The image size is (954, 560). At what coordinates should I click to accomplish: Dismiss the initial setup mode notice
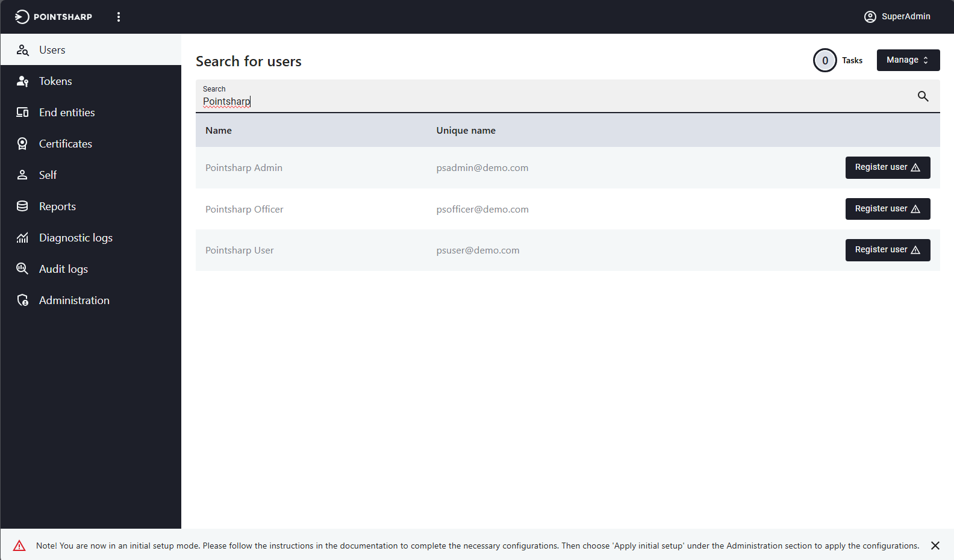(x=935, y=546)
